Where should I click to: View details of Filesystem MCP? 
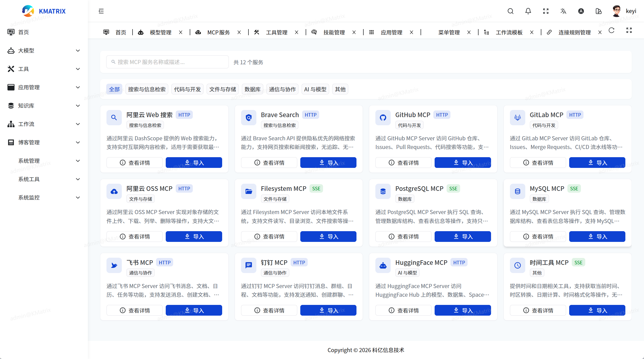269,237
